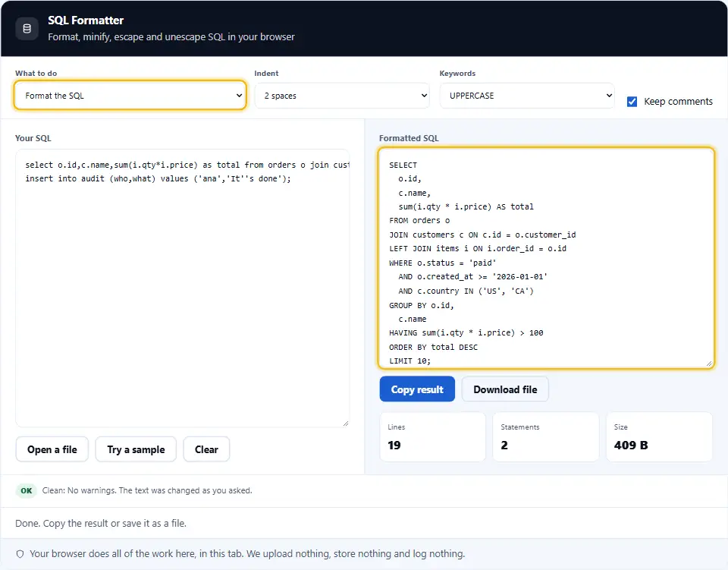Expand the Indent spaces dropdown
This screenshot has width=728, height=570.
[342, 95]
